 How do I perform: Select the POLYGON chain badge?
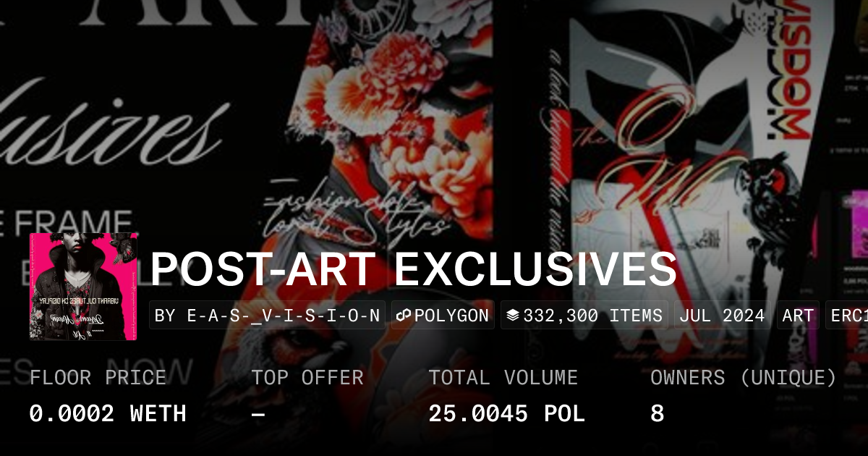pos(443,316)
